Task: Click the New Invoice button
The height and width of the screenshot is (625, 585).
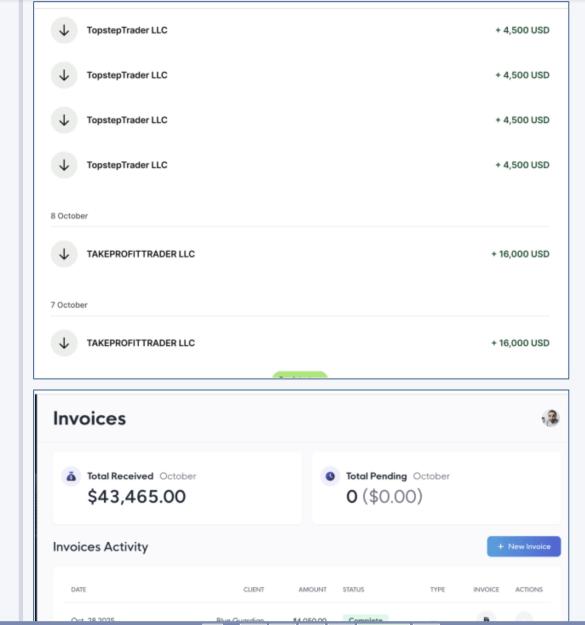Action: pyautogui.click(x=524, y=546)
